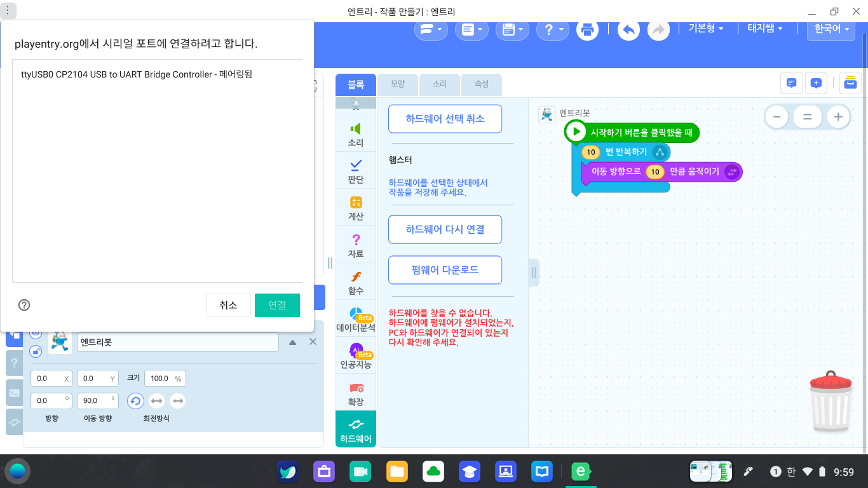Click the undo arrow button
Image resolution: width=868 pixels, height=488 pixels.
pos(628,29)
